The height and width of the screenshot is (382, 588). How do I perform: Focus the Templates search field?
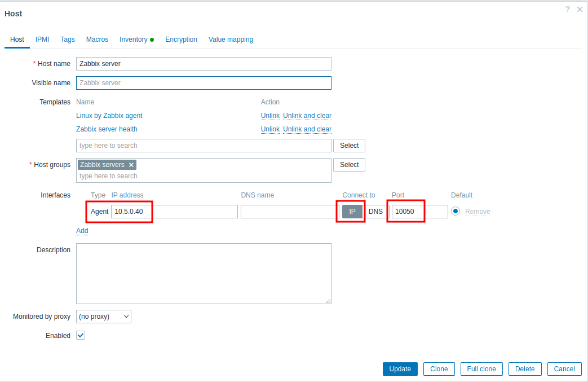tap(204, 146)
